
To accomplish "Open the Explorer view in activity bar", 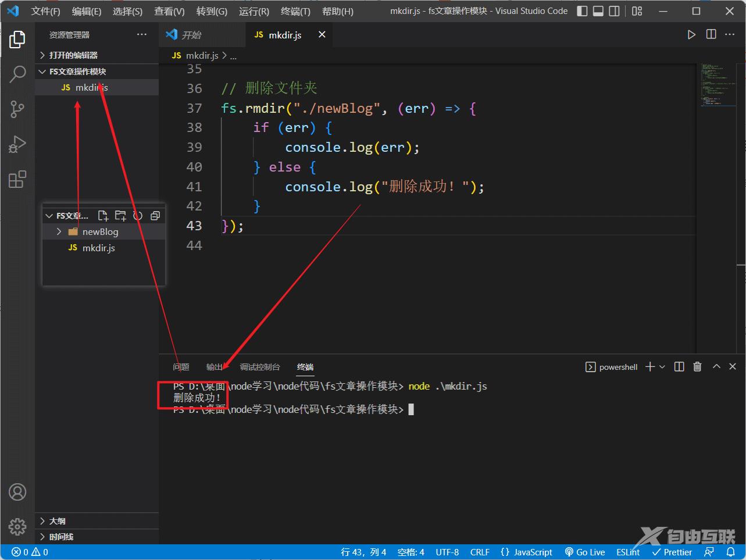I will [17, 40].
